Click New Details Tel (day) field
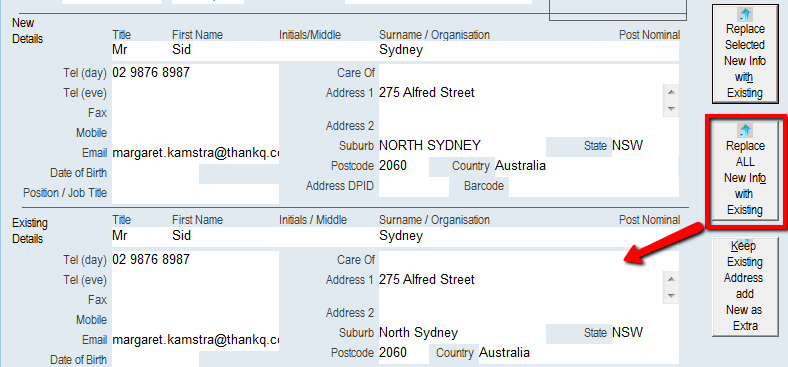The height and width of the screenshot is (367, 788). (195, 73)
